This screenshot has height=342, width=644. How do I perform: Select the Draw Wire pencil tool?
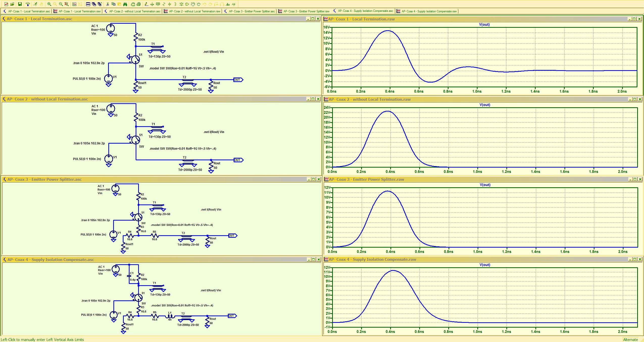click(146, 4)
